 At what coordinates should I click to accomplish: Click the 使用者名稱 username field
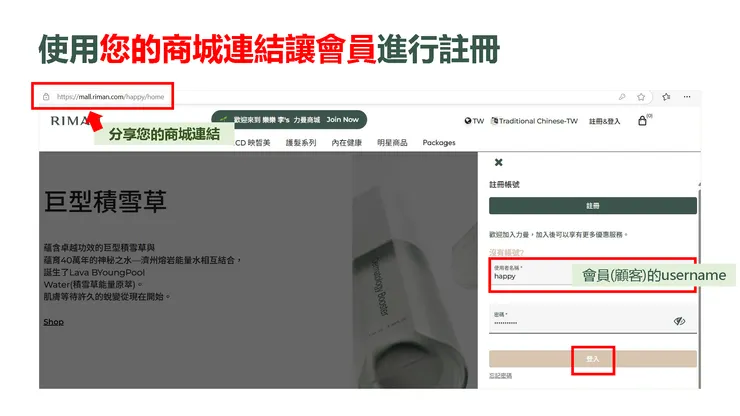[593, 274]
